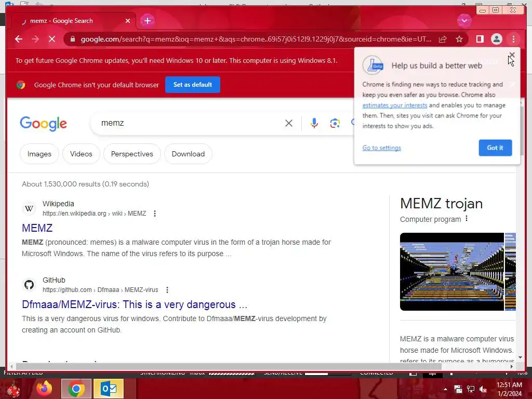
Task: Open the MEMZ Wikipedia result
Action: click(37, 228)
